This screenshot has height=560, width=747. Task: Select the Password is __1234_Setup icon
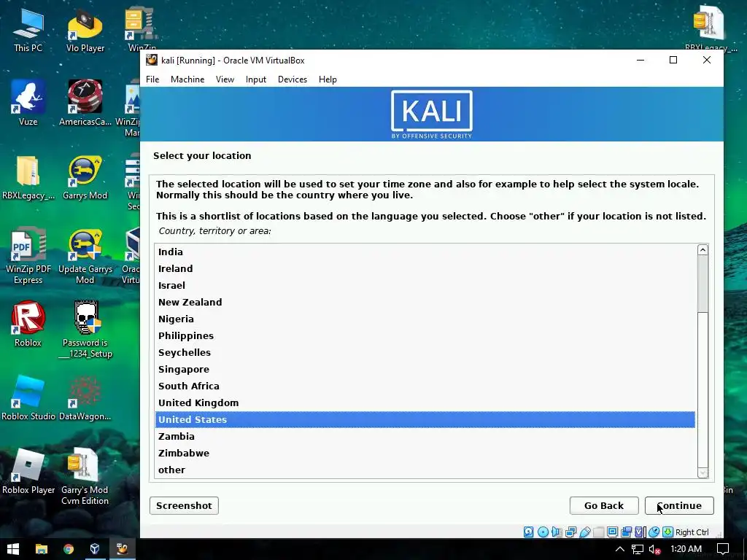click(x=85, y=330)
